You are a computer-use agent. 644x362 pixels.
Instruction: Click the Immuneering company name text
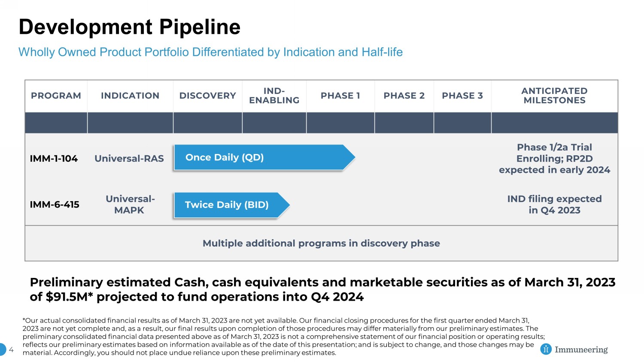pos(581,350)
